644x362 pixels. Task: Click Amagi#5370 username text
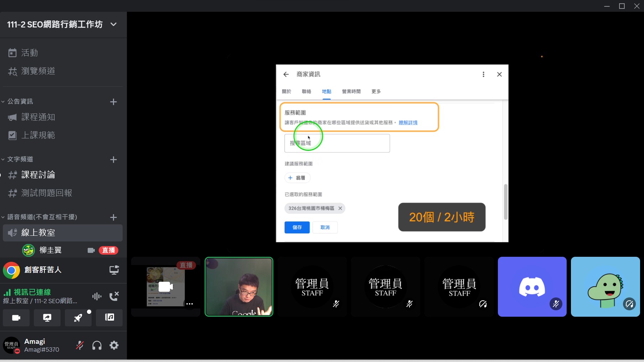[x=42, y=350]
